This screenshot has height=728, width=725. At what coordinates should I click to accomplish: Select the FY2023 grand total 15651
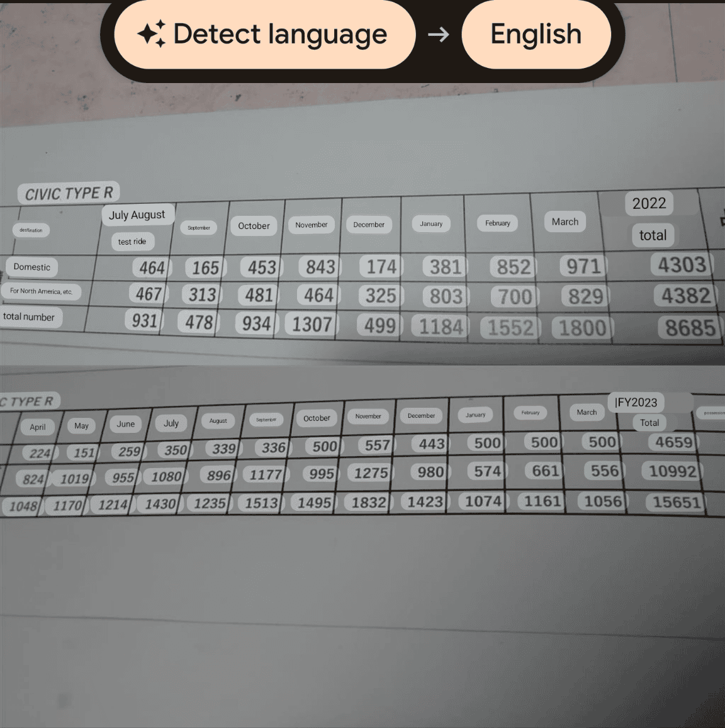pos(676,502)
